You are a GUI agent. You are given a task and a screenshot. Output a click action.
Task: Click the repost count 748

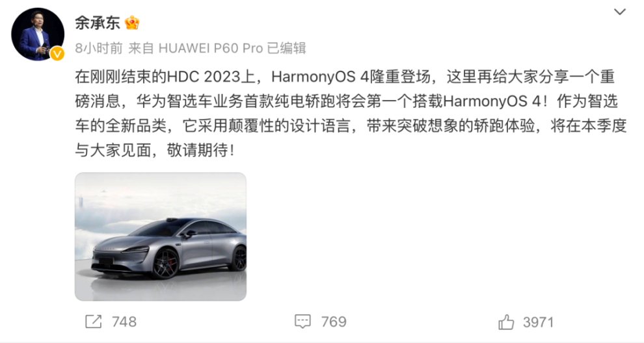coord(124,322)
